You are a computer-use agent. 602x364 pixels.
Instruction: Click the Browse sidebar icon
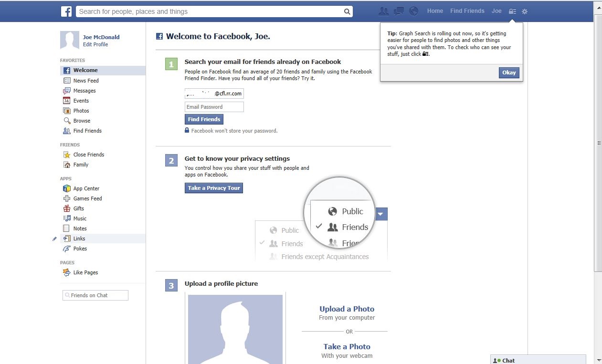(67, 121)
